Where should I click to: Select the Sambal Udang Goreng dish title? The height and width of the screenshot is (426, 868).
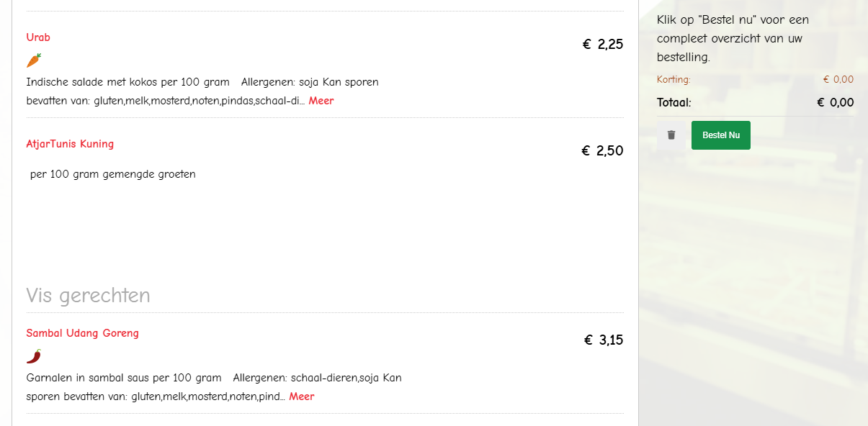pyautogui.click(x=82, y=332)
